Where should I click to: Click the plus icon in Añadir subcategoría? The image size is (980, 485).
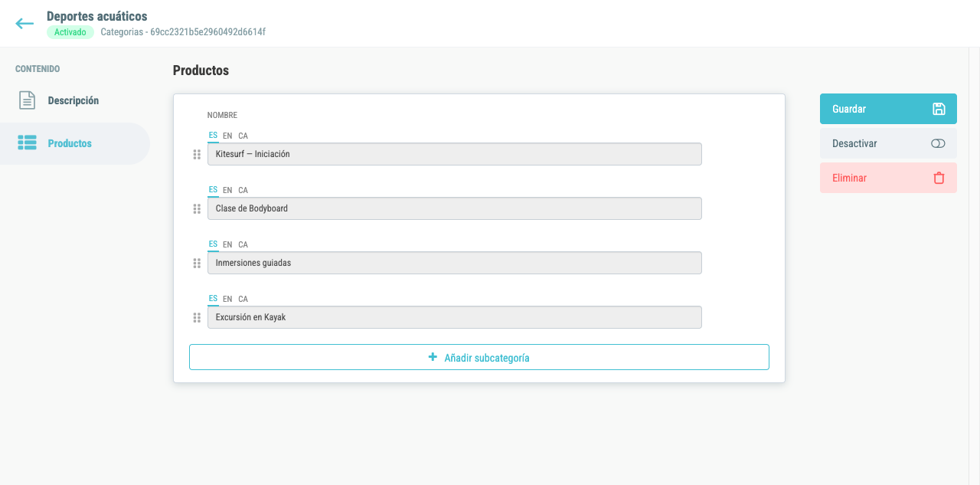tap(433, 357)
